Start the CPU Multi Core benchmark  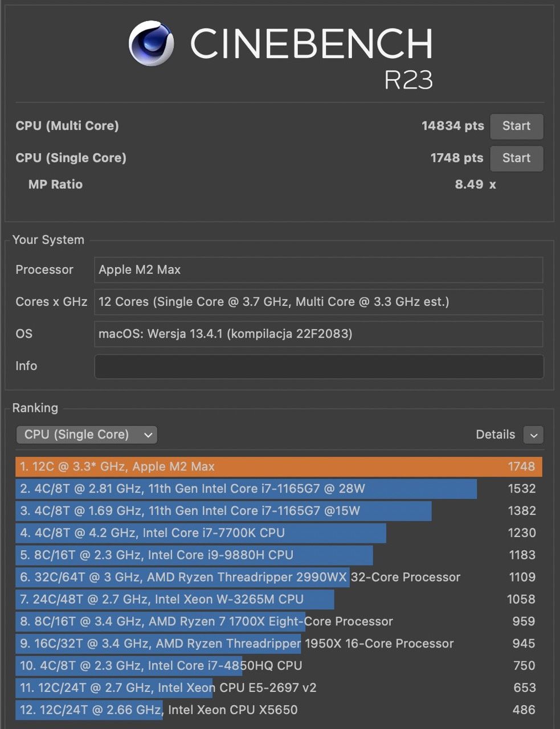516,126
